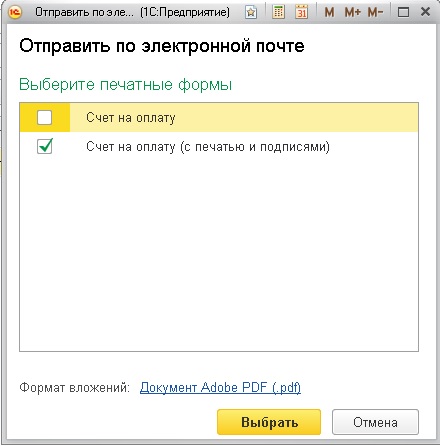Click the Выберите печатные формы heading
Image resolution: width=440 pixels, height=446 pixels.
pos(126,84)
